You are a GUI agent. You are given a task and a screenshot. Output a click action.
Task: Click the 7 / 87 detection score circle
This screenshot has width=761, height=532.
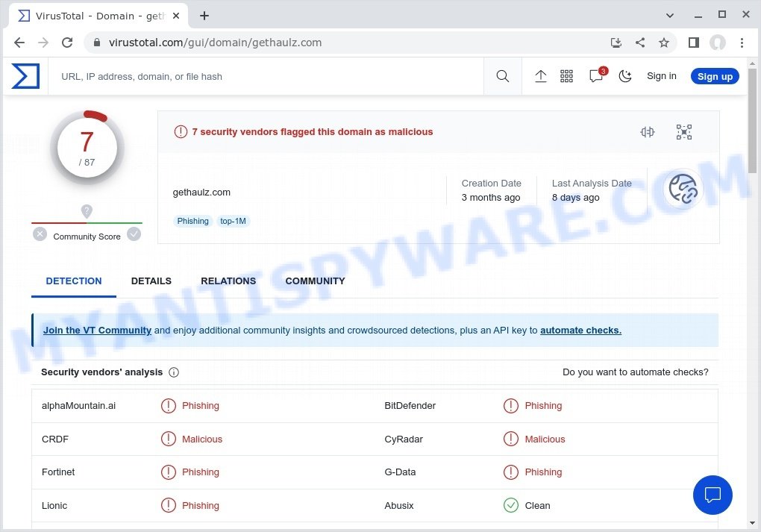(87, 147)
